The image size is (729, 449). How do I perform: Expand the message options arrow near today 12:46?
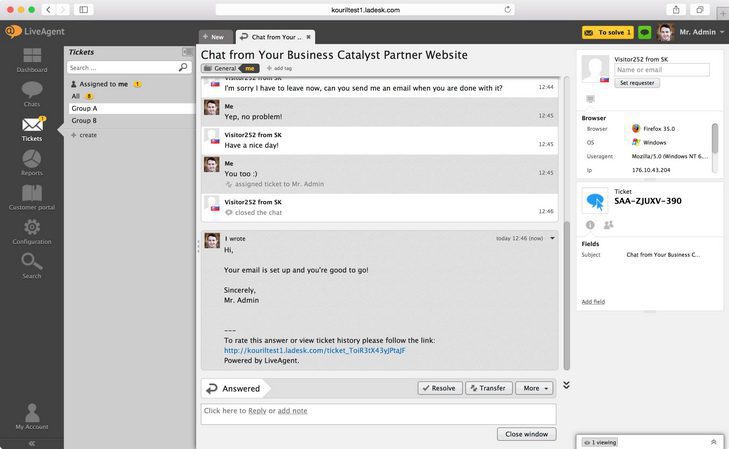coord(552,238)
